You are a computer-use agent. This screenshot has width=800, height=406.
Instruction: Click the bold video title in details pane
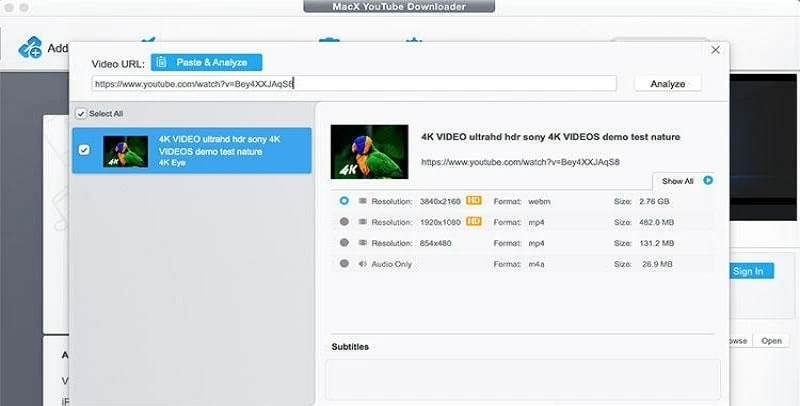[551, 137]
